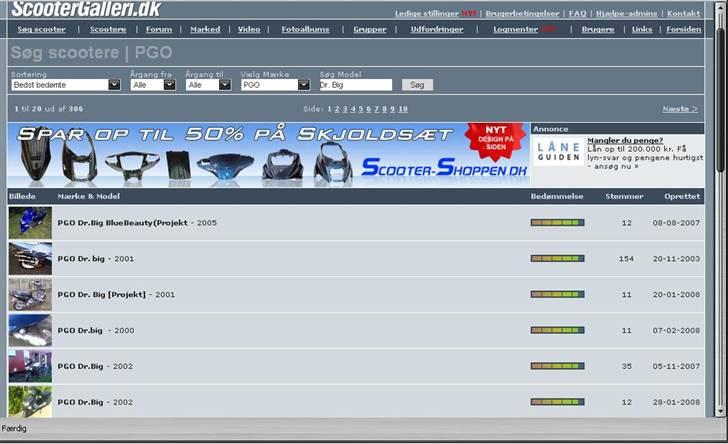Click the rating bar of PGO Dr. big 2001
This screenshot has width=728, height=444.
tap(557, 258)
